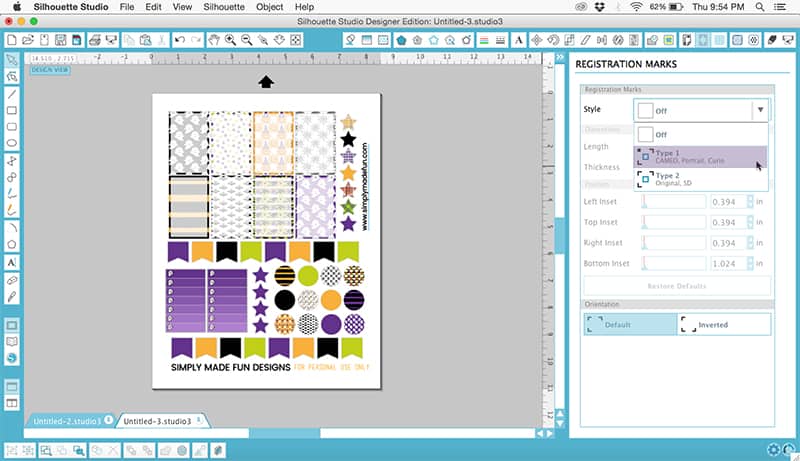Select the Off option in Style list
Screen dimensions: 800x461
[x=701, y=135]
